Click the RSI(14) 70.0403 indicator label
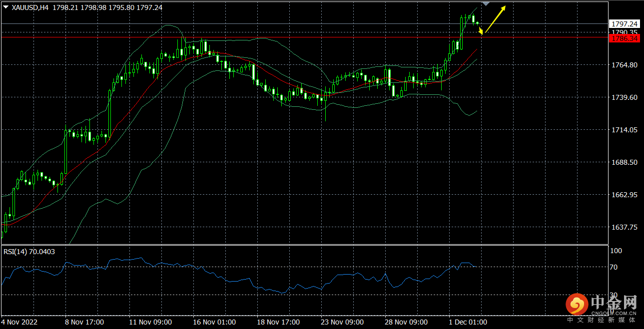Screen dimensions: 644x329 (x=29, y=252)
